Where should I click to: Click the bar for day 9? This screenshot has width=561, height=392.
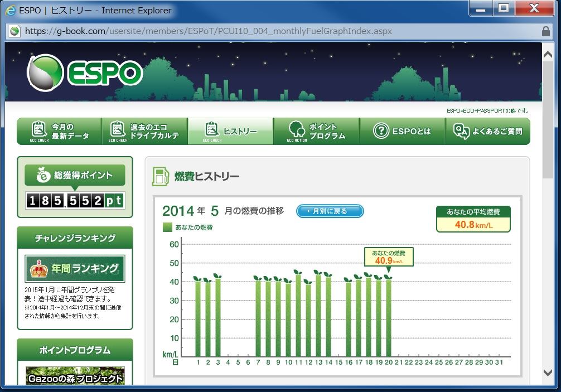[x=278, y=319]
